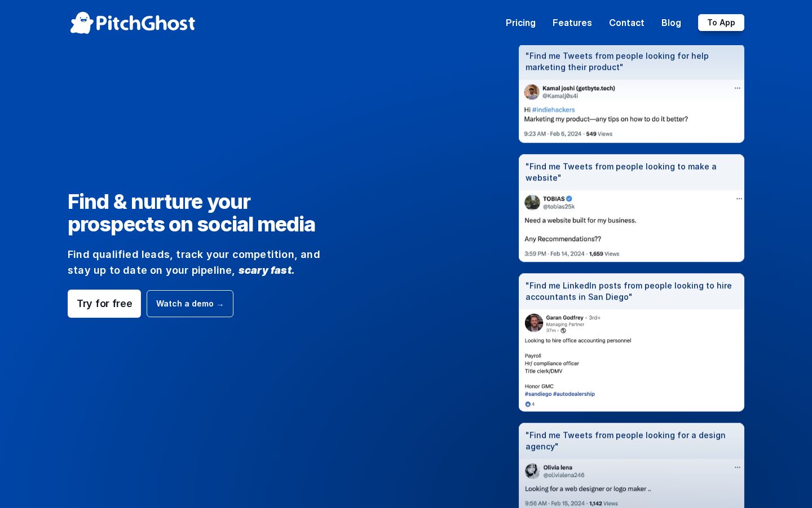Click the 'scary fast.' italic text
The width and height of the screenshot is (812, 508).
266,270
